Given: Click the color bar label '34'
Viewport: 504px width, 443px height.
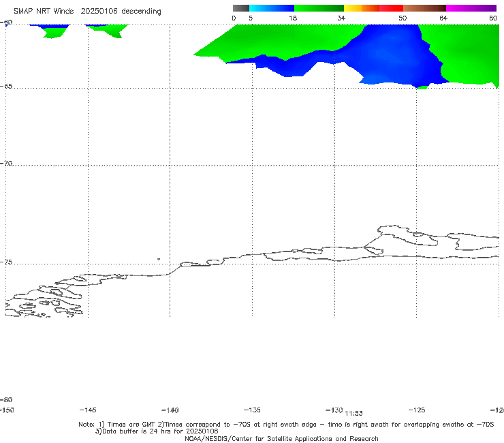Looking at the screenshot, I should 341,18.
